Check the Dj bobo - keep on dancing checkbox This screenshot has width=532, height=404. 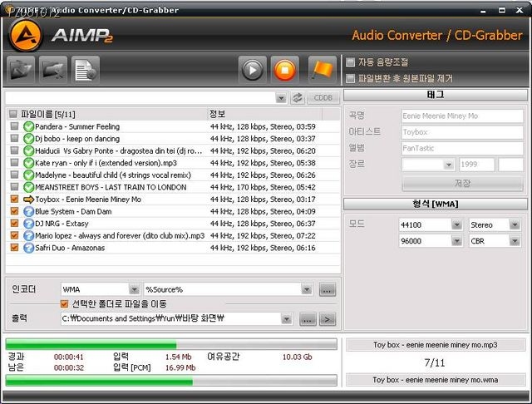(x=14, y=139)
